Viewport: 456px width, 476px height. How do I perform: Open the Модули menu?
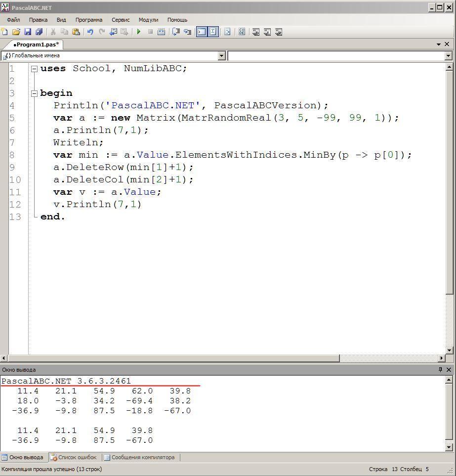(148, 20)
